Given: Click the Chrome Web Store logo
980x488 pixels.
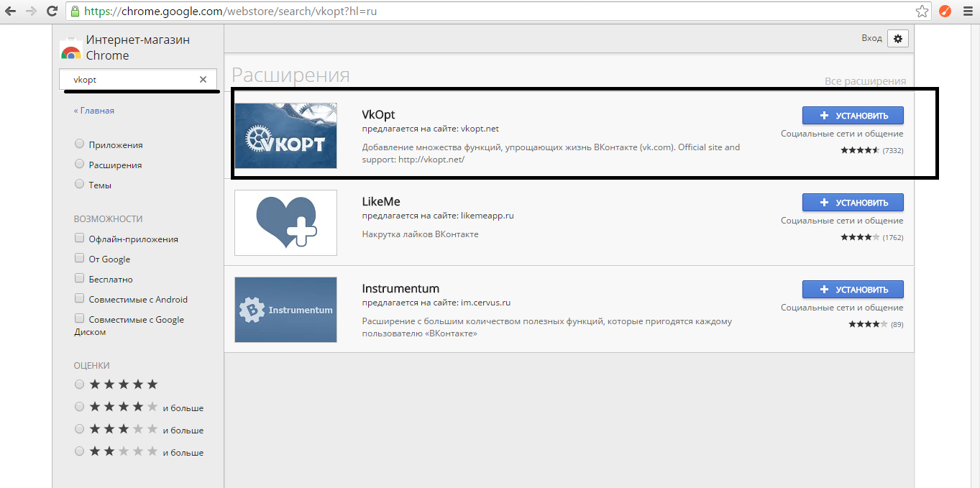Looking at the screenshot, I should coord(70,49).
